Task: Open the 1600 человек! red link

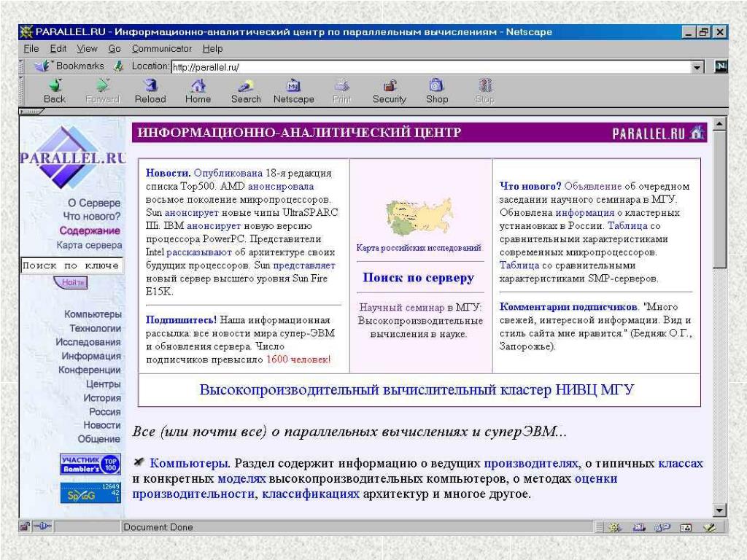Action: (298, 359)
